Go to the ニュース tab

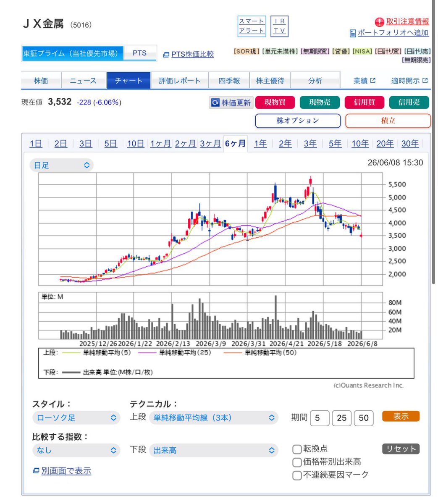click(x=83, y=81)
